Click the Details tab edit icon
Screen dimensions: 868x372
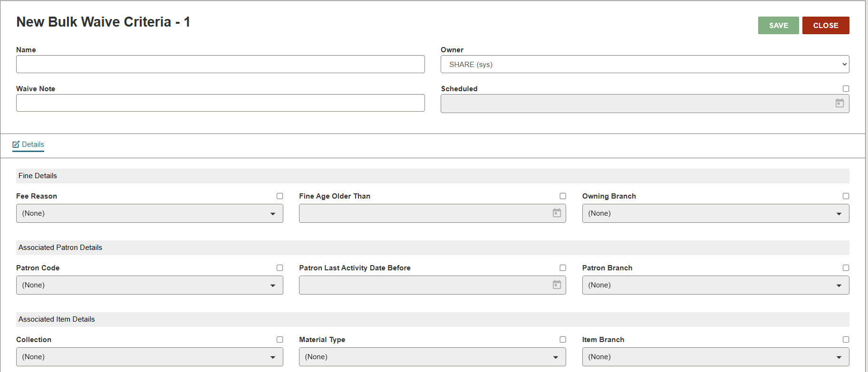pos(16,144)
